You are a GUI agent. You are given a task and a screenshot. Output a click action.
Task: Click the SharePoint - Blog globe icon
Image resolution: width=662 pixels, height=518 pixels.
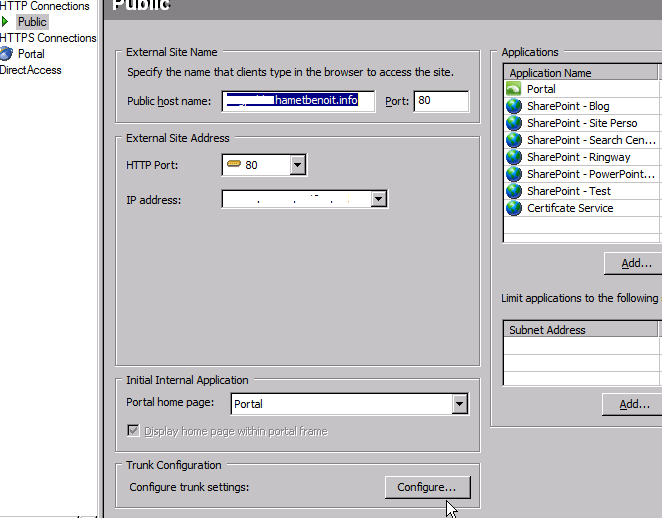(x=514, y=106)
